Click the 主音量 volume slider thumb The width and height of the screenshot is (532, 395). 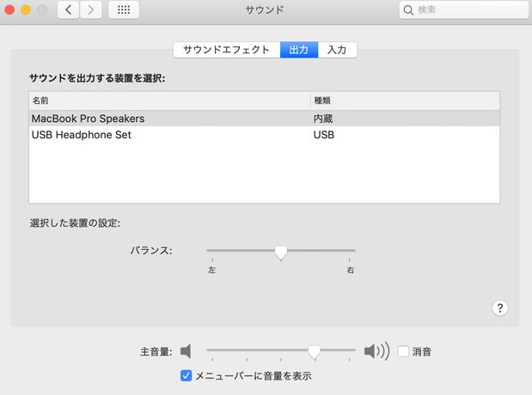point(315,352)
